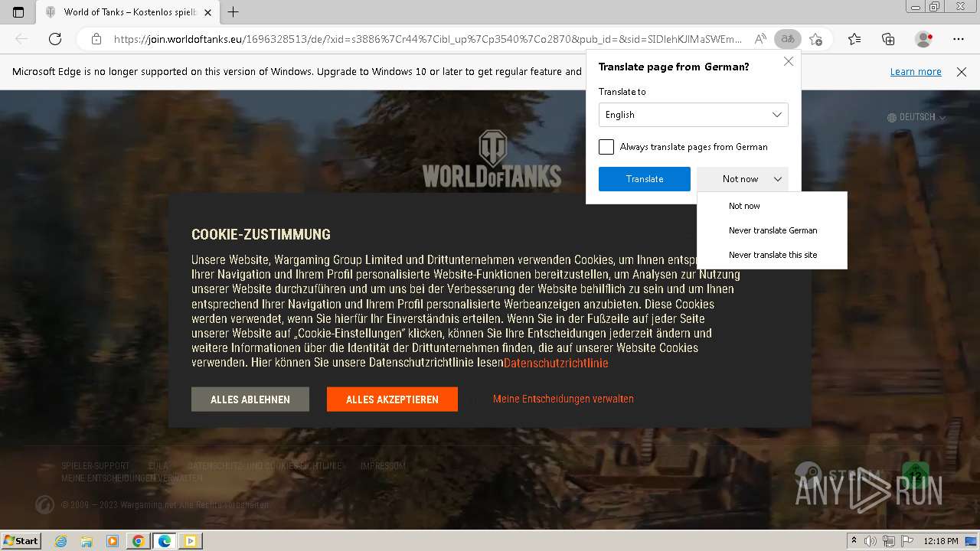This screenshot has width=980, height=551.
Task: Open Windows Start menu
Action: [x=21, y=541]
